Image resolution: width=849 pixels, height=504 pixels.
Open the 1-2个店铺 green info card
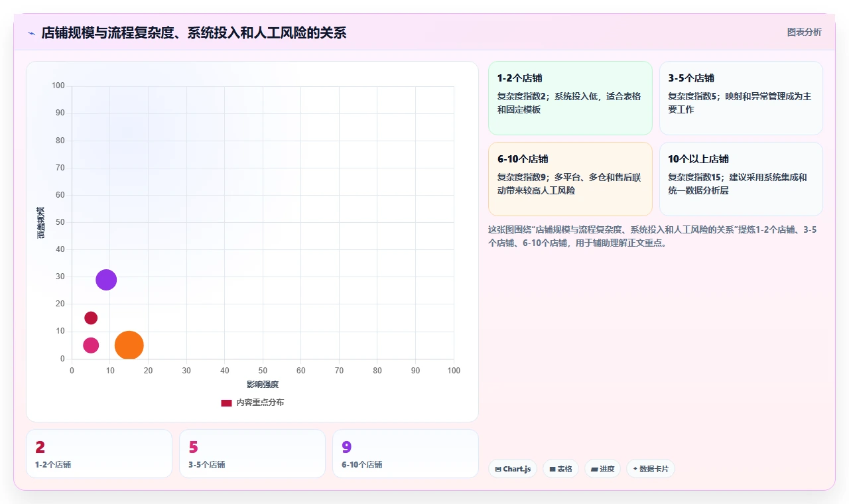570,98
